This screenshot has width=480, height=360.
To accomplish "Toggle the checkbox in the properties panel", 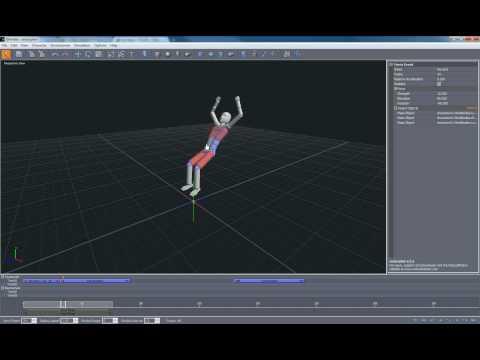I will (x=439, y=84).
